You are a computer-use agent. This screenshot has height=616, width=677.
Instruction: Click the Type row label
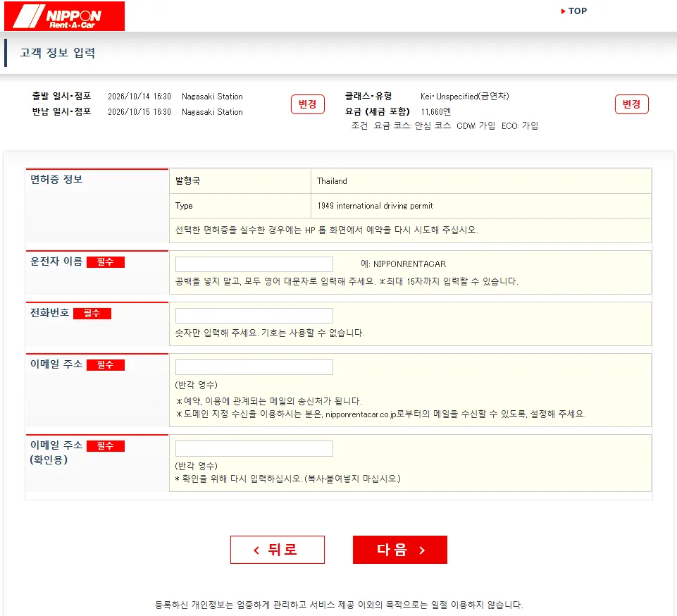tap(184, 206)
